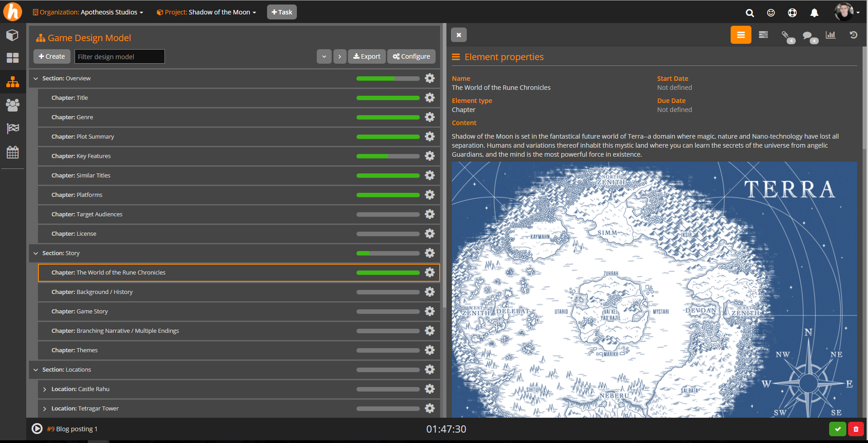Screen dimensions: 868x443
Task: Open gear settings for Chapter: Plot Summary
Action: coord(430,136)
